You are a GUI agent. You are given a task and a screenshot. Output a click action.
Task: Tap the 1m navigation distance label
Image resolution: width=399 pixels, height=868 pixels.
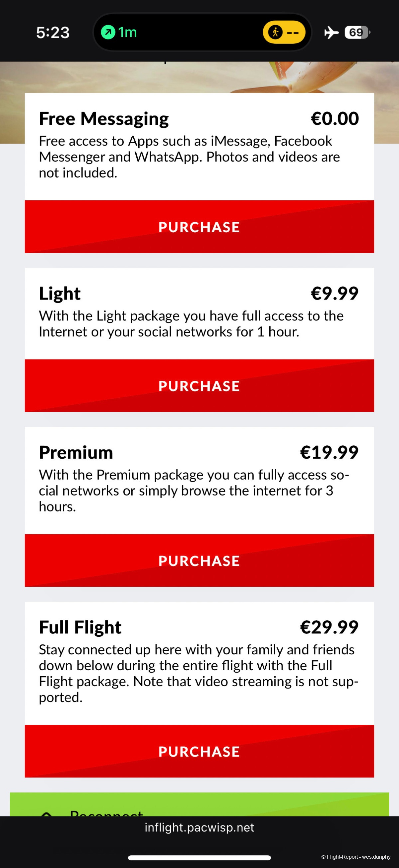tap(127, 32)
